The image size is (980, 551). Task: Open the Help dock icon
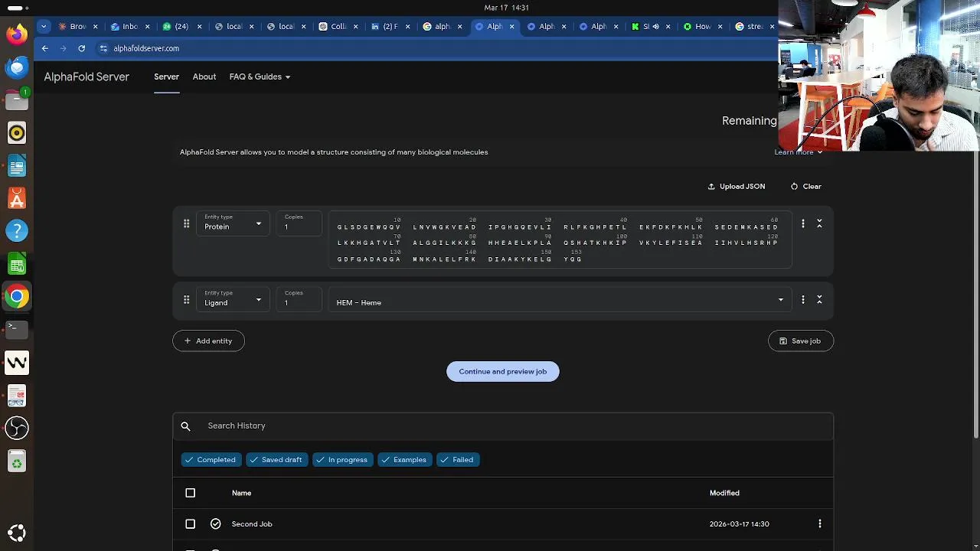click(x=17, y=231)
